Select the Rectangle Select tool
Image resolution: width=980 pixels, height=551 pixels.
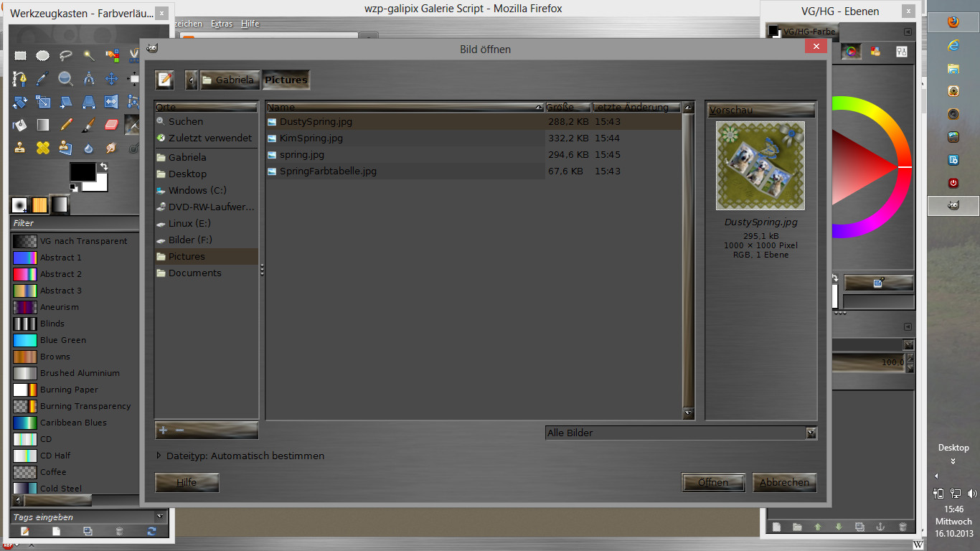20,55
